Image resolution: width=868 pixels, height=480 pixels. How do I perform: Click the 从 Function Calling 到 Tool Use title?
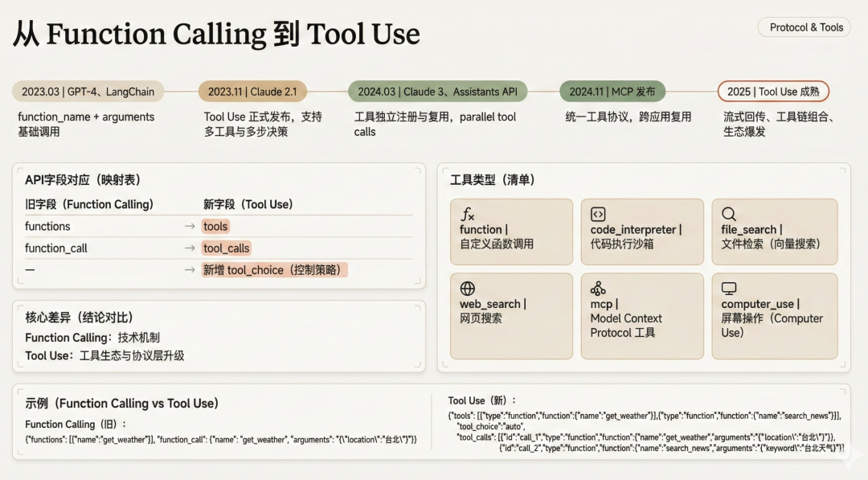click(x=216, y=34)
